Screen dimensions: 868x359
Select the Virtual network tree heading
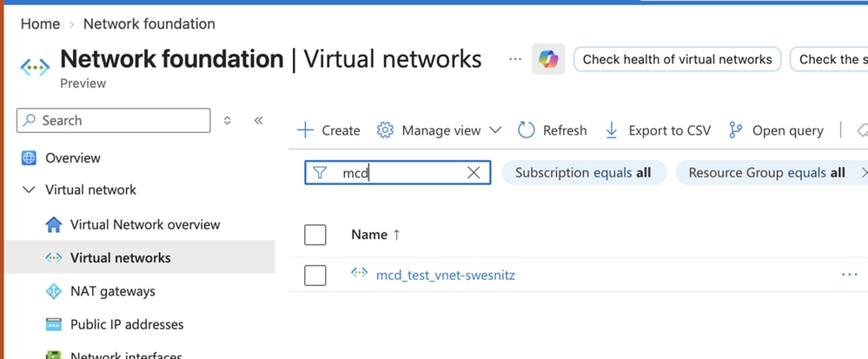[90, 189]
